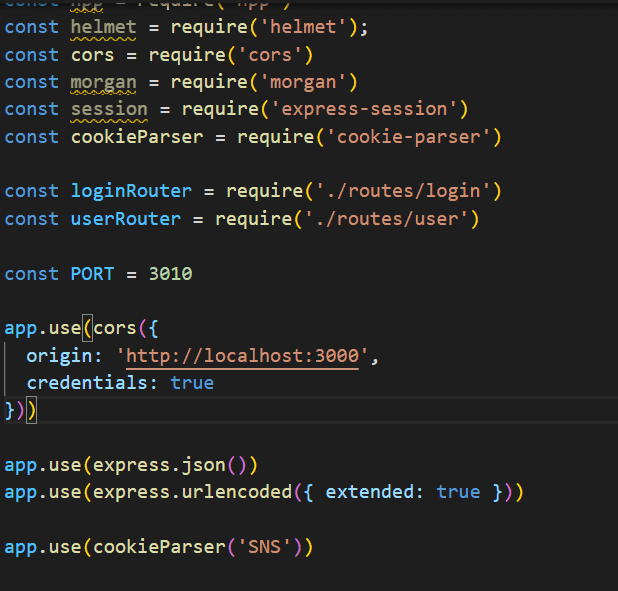This screenshot has width=618, height=591.
Task: Click the 'extended' option key
Action: coord(369,492)
